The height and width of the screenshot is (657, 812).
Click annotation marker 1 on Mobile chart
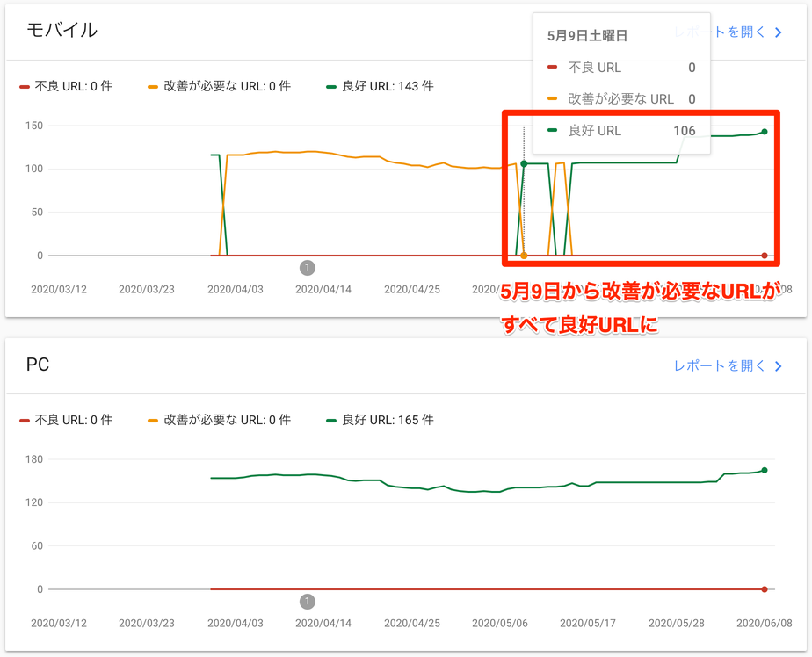307,268
